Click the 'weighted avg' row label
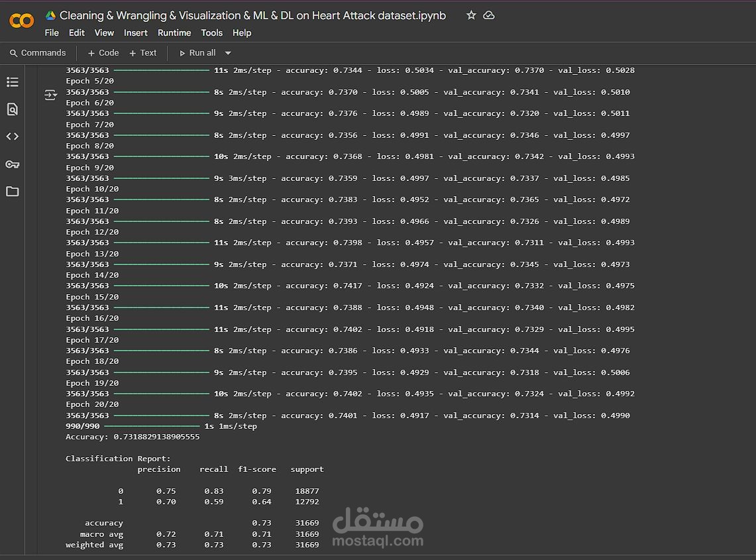This screenshot has width=756, height=560. pyautogui.click(x=95, y=545)
